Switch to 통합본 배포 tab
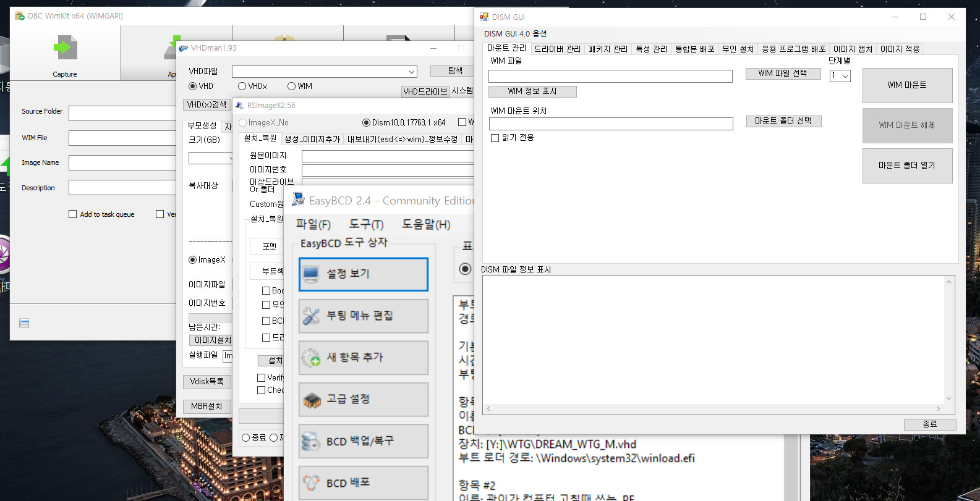This screenshot has width=980, height=501. click(x=695, y=49)
